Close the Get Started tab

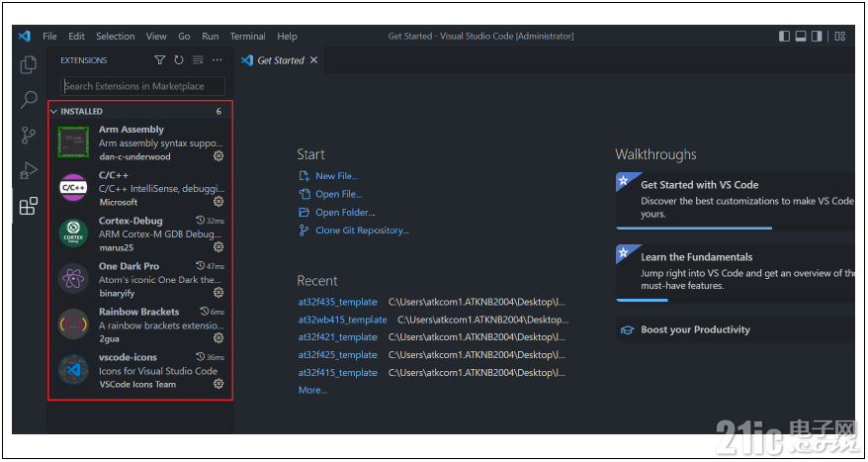313,59
